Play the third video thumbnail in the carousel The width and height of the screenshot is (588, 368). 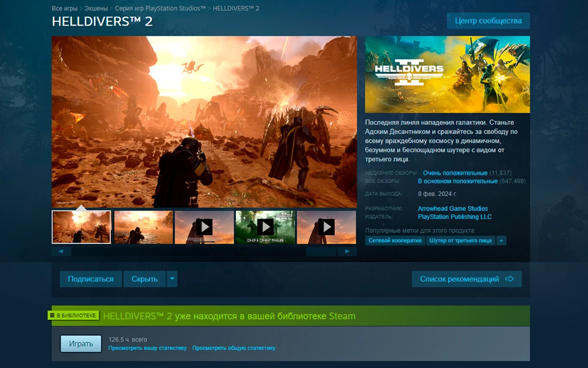point(204,226)
